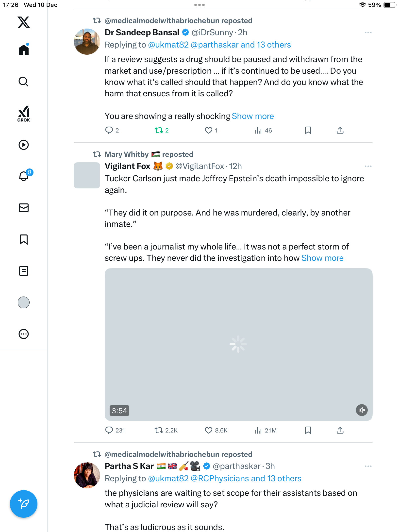Open Direct Messages envelope icon
The image size is (399, 532).
click(24, 208)
